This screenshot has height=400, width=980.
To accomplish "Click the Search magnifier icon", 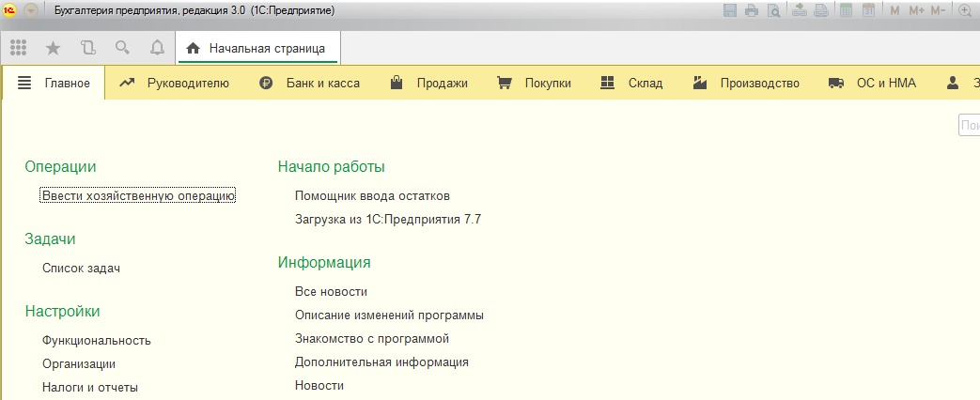I will click(x=123, y=48).
